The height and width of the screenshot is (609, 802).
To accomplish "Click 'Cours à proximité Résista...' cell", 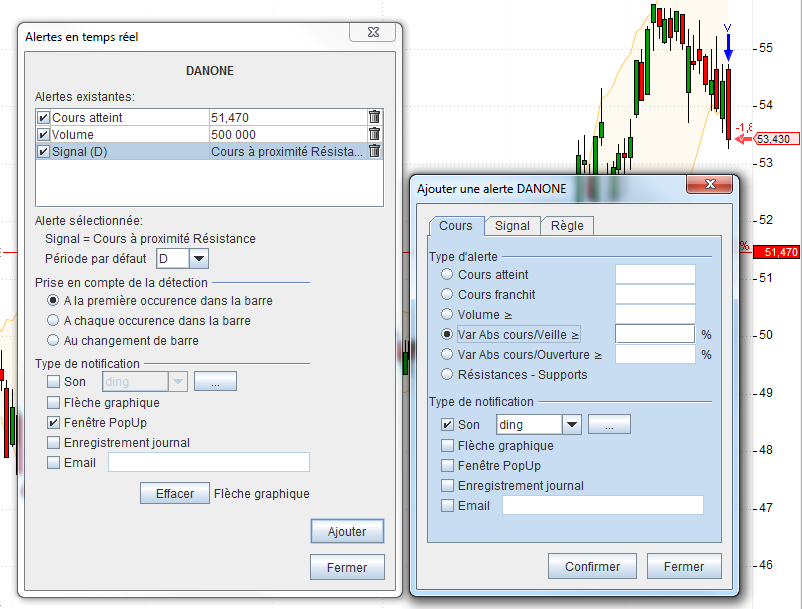I will click(286, 151).
